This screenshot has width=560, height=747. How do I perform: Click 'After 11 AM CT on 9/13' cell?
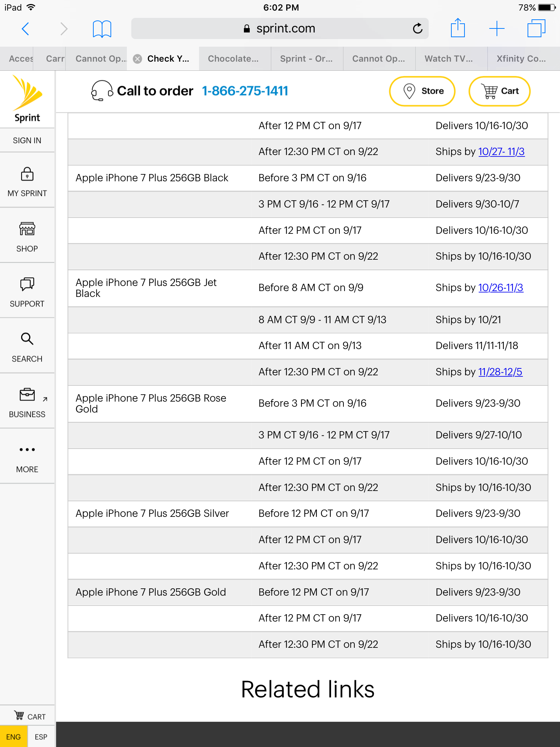tap(310, 345)
